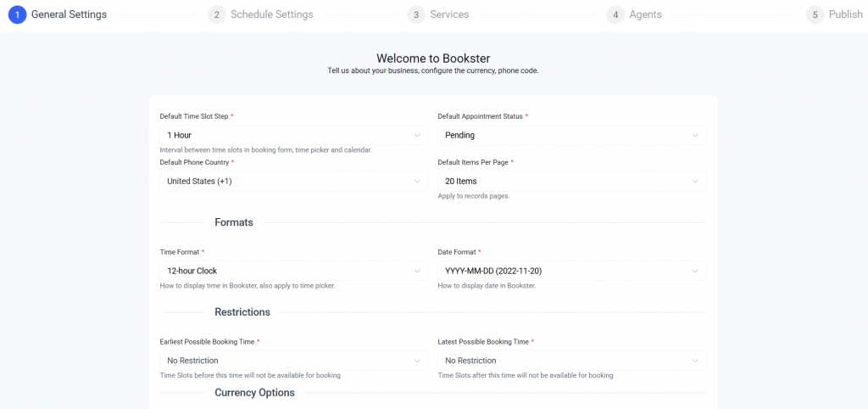The width and height of the screenshot is (868, 409).
Task: Click the Default Items Per Page label
Action: pos(476,162)
